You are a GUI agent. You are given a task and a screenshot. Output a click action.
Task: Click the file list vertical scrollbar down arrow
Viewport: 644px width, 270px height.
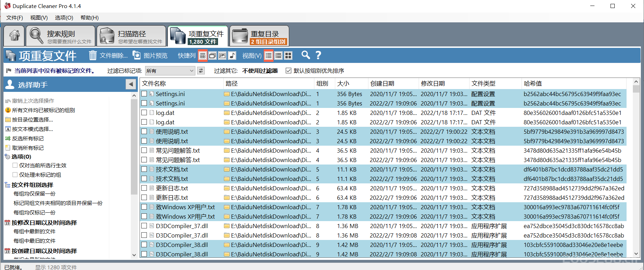636,254
